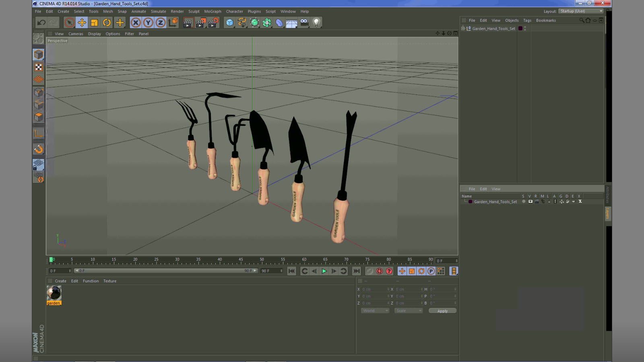Toggle Z axis lock

click(x=161, y=23)
